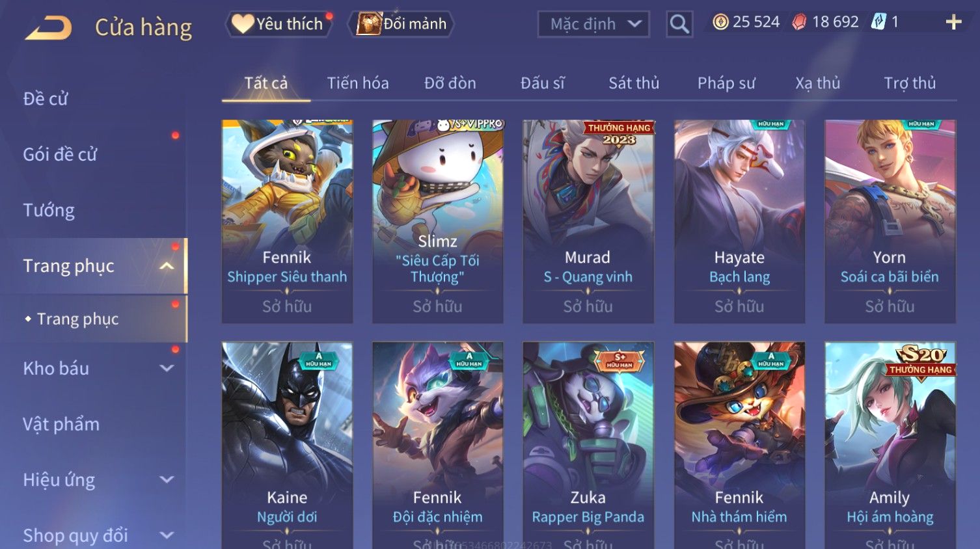Click the gold coin balance icon
Screen dimensions: 980x549
point(720,22)
